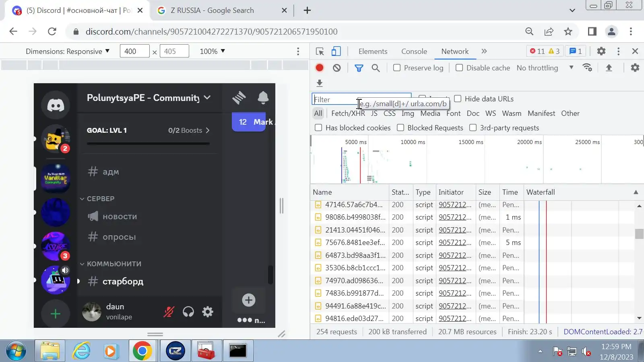Click the viewport width input field
This screenshot has height=362, width=644.
click(x=135, y=51)
